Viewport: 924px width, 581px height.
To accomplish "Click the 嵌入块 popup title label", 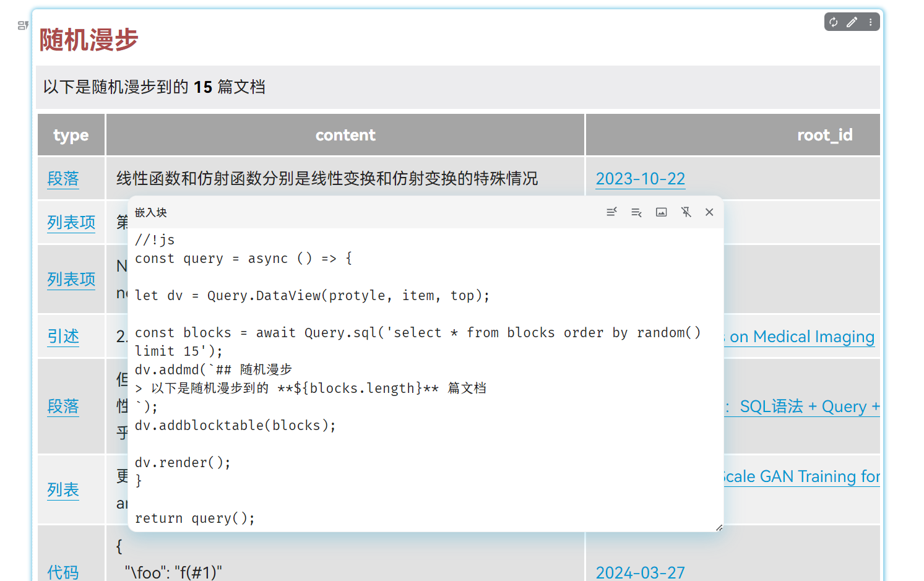I will coord(151,212).
